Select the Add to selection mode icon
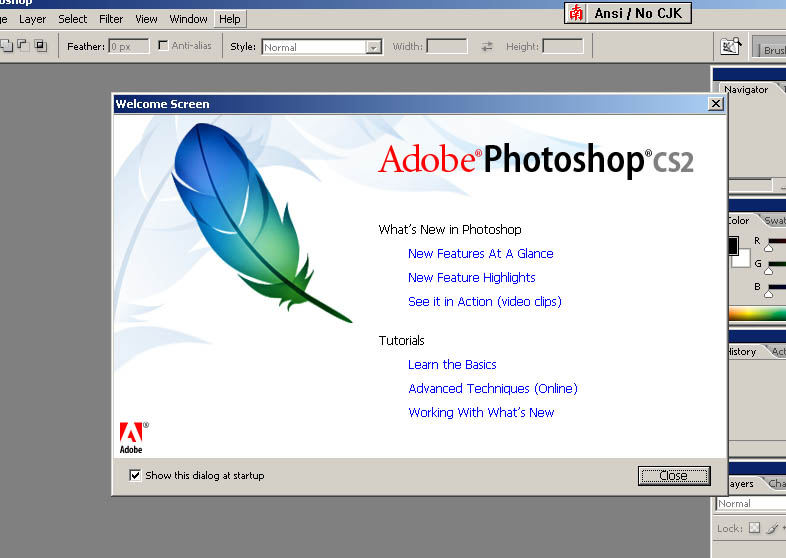The height and width of the screenshot is (558, 786). pyautogui.click(x=7, y=46)
